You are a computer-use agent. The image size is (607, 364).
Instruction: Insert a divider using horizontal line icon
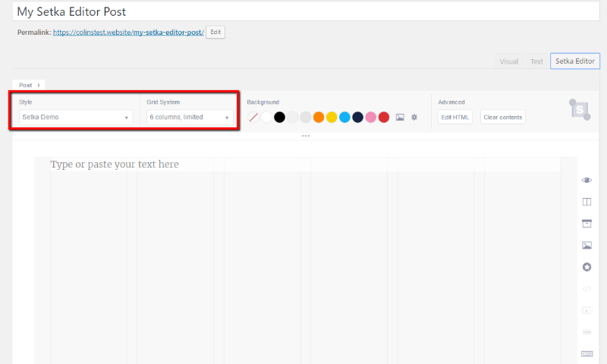coord(587,332)
